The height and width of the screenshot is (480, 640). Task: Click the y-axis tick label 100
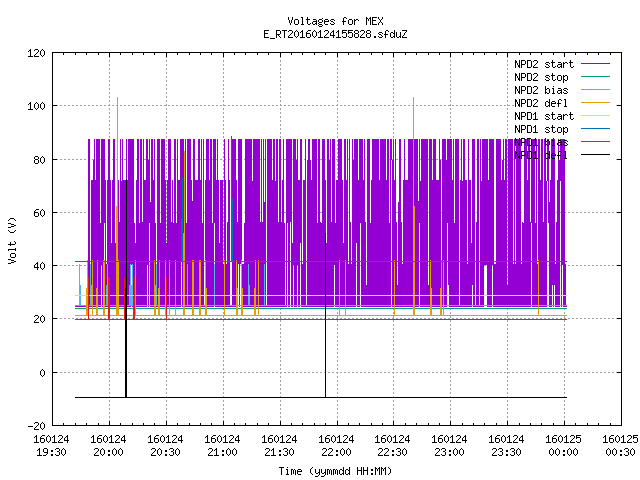coord(36,107)
